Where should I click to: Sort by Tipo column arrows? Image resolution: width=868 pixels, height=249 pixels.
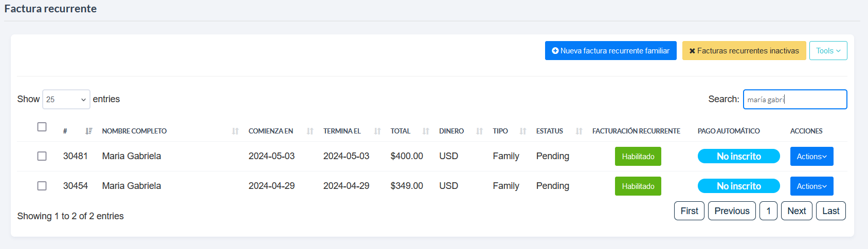(x=522, y=131)
